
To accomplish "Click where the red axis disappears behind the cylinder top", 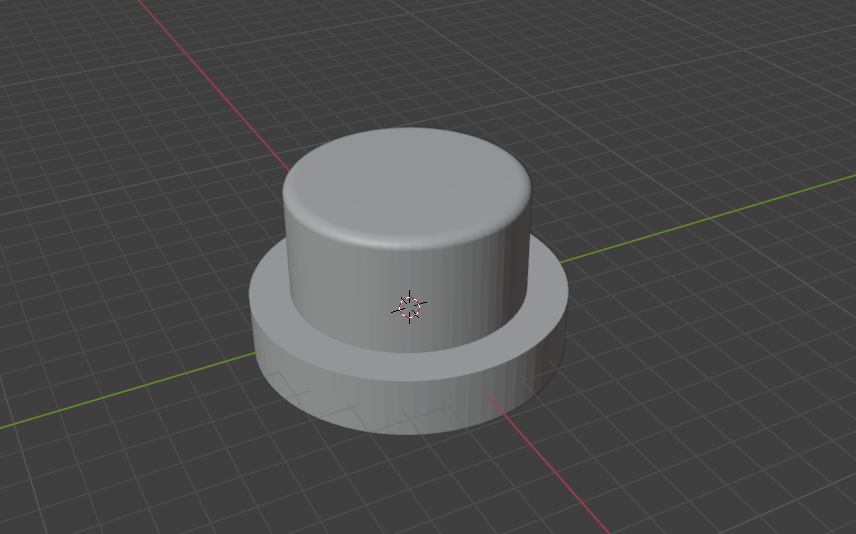I will click(x=288, y=170).
